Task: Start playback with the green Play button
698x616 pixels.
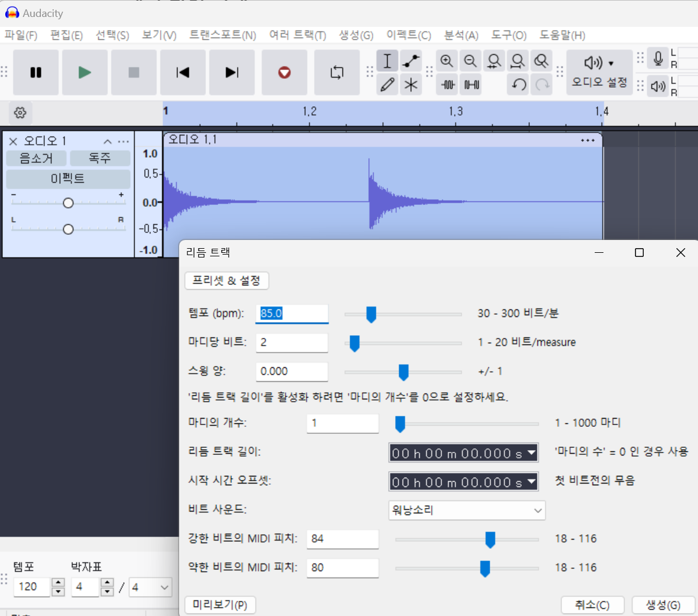Action: [85, 72]
